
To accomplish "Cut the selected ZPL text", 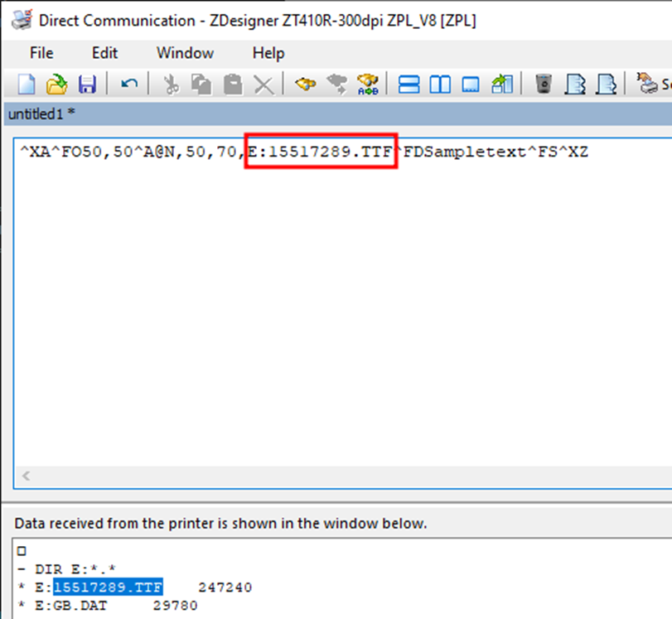I will point(172,84).
